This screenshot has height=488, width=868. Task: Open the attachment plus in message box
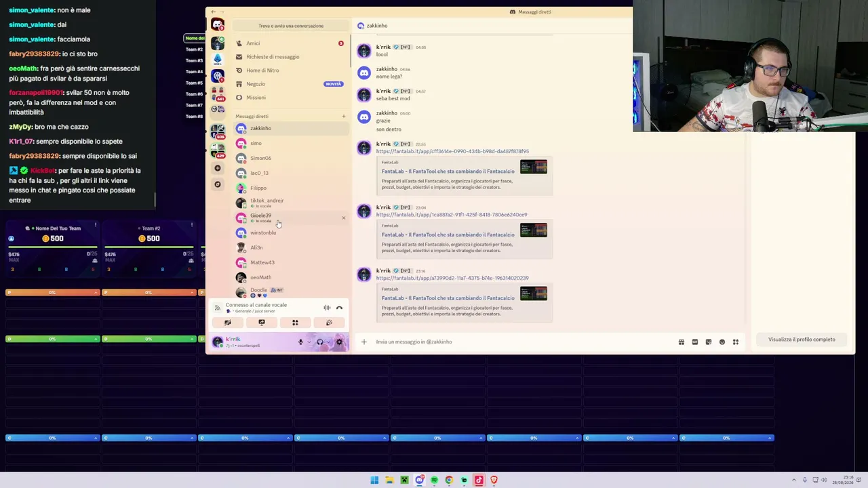pos(363,342)
